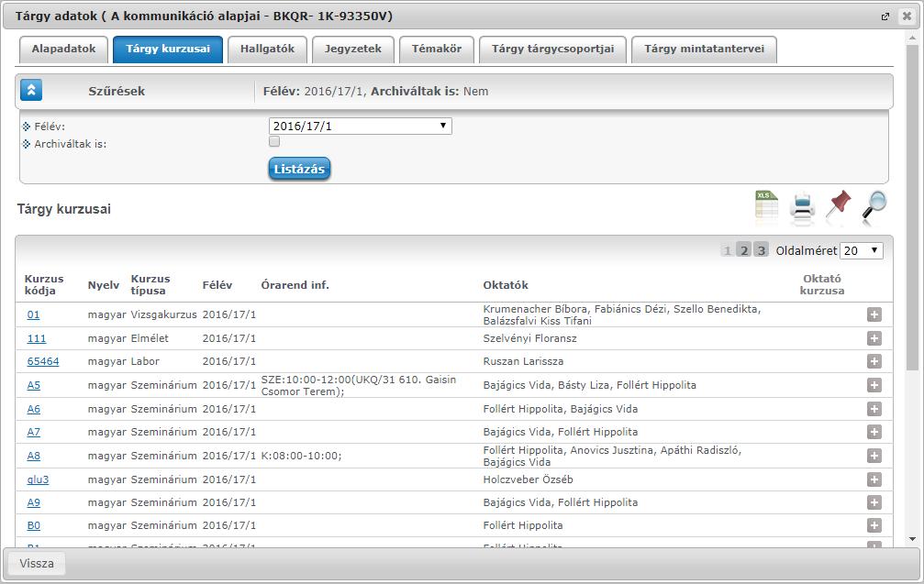Viewport: 924px width, 584px height.
Task: Select instructor cell Ruszan Larissza
Action: 523,361
